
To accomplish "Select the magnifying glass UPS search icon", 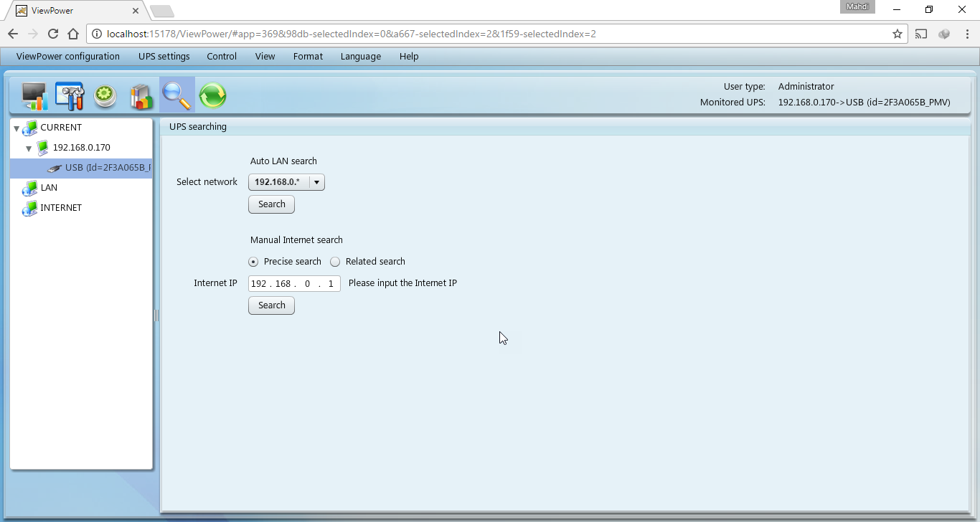I will coord(176,95).
